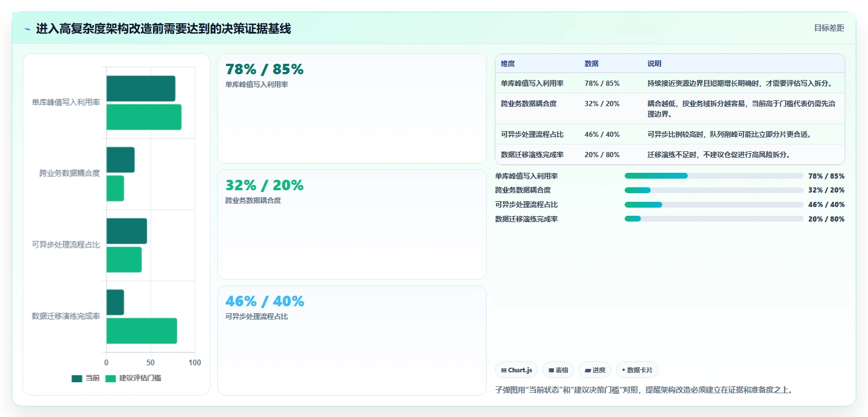Click the 当前 bar for 跨业务数据耦合度
This screenshot has width=868, height=417.
click(x=121, y=160)
